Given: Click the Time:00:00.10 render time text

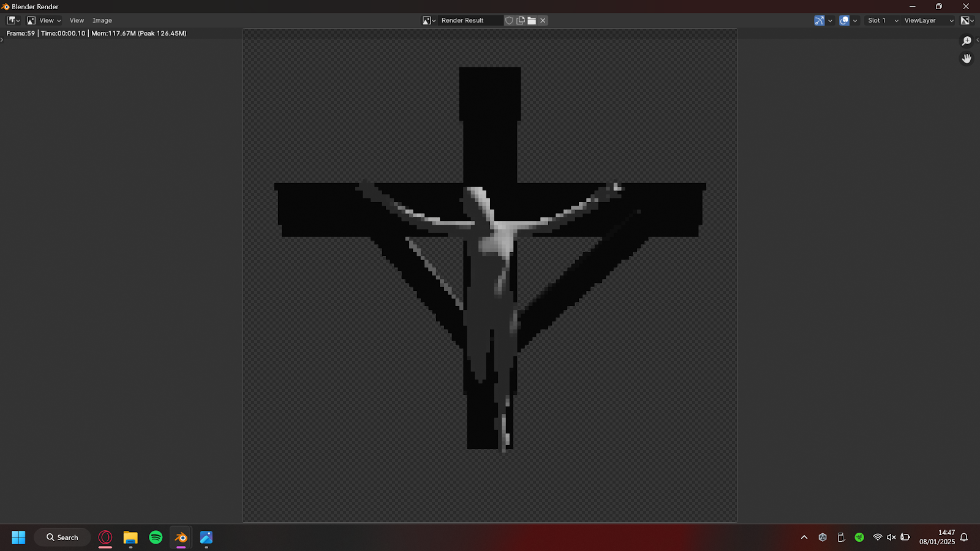Looking at the screenshot, I should click(x=63, y=34).
